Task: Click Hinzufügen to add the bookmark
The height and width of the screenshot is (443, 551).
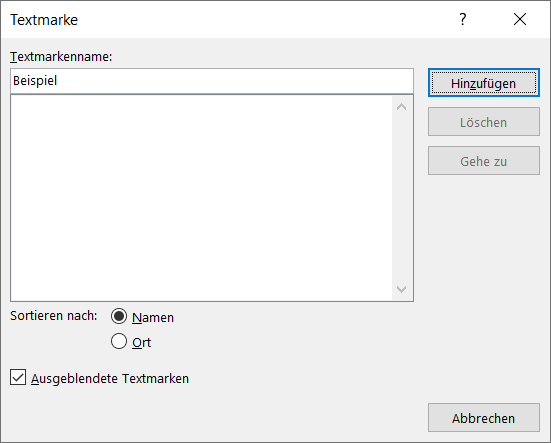Action: point(484,83)
